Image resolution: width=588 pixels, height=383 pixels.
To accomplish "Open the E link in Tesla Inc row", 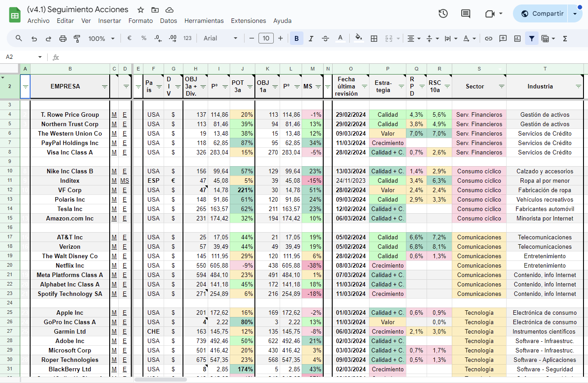I will click(x=125, y=209).
